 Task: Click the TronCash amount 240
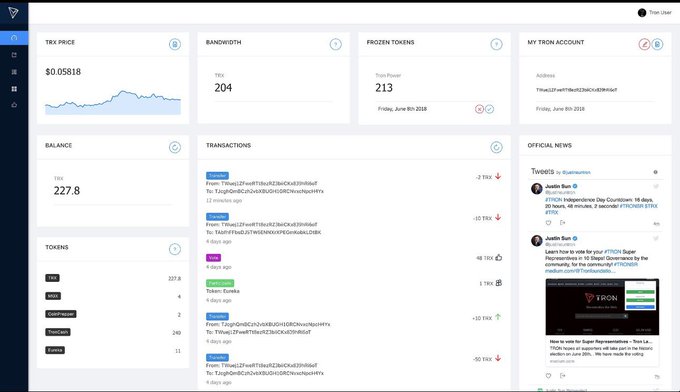point(177,333)
